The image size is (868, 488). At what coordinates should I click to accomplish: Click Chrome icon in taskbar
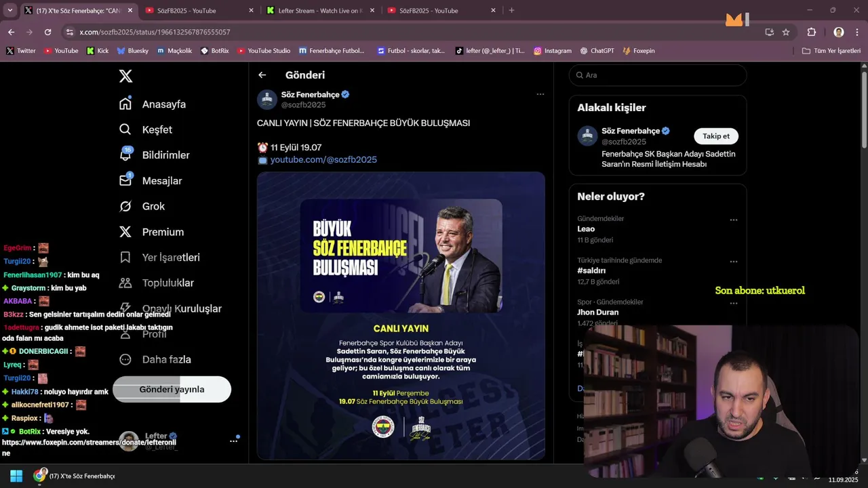pos(39,476)
